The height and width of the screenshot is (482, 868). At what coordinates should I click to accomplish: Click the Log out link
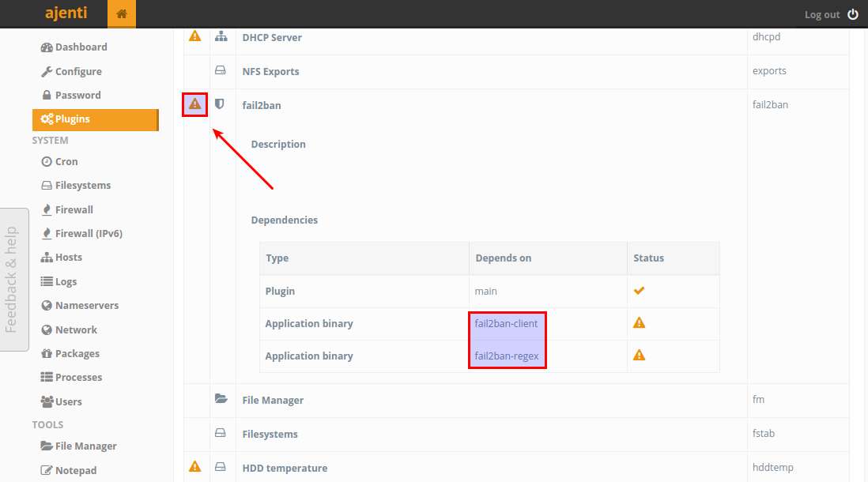pyautogui.click(x=822, y=15)
